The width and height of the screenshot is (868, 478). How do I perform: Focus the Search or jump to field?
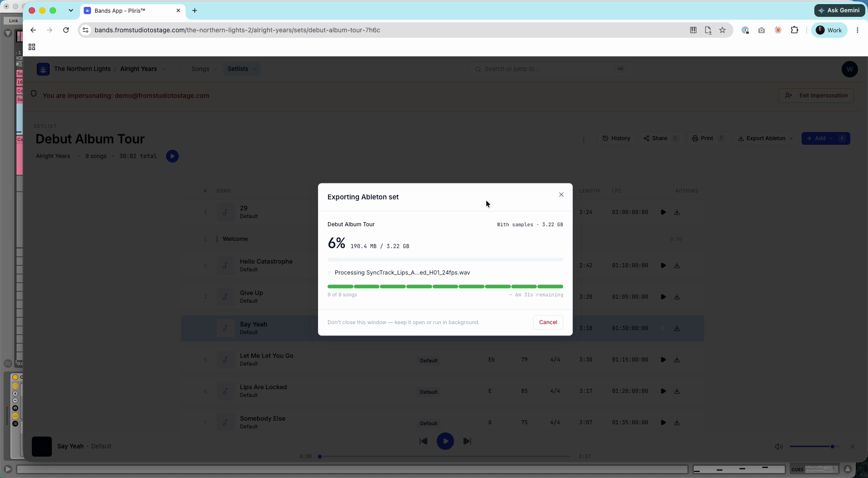[550, 69]
